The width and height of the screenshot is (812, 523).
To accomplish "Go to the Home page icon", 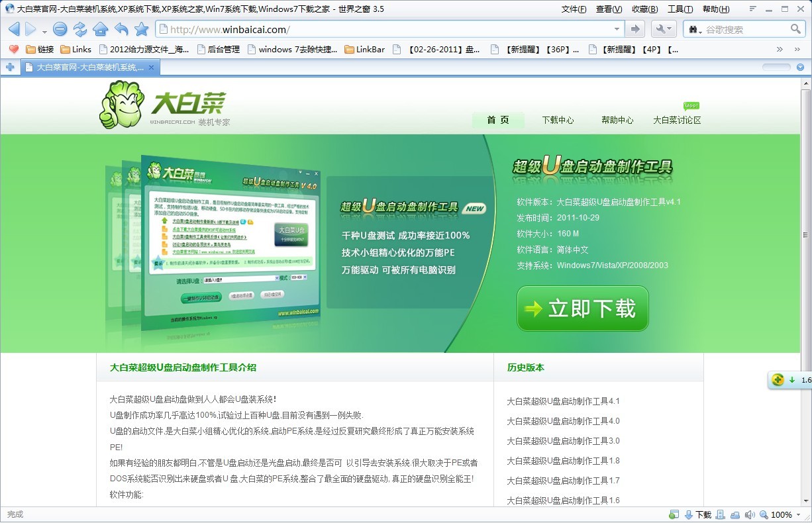I will (100, 29).
